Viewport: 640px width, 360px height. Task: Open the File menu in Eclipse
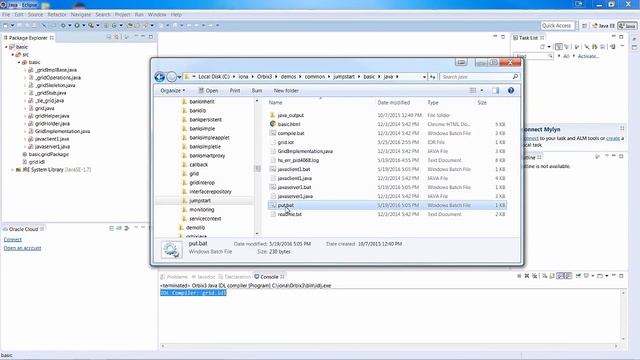point(6,14)
